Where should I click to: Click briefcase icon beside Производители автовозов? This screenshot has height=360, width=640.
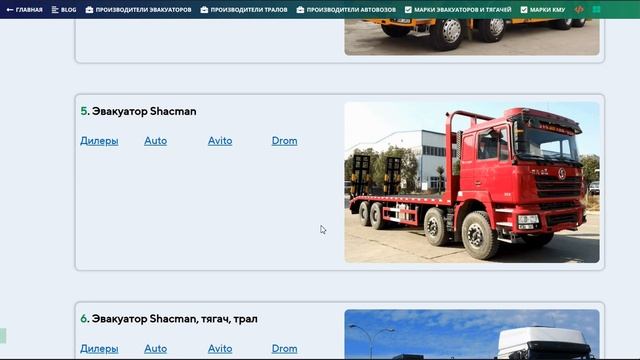300,9
